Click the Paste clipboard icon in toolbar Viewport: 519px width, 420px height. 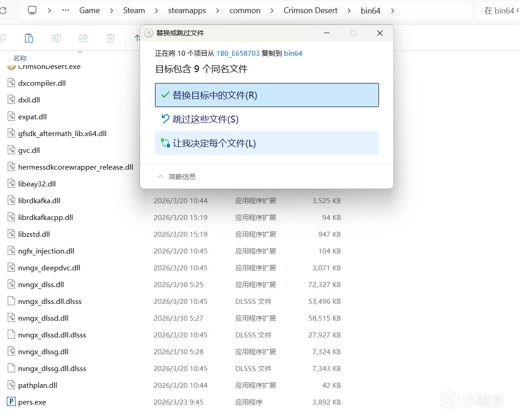click(29, 38)
